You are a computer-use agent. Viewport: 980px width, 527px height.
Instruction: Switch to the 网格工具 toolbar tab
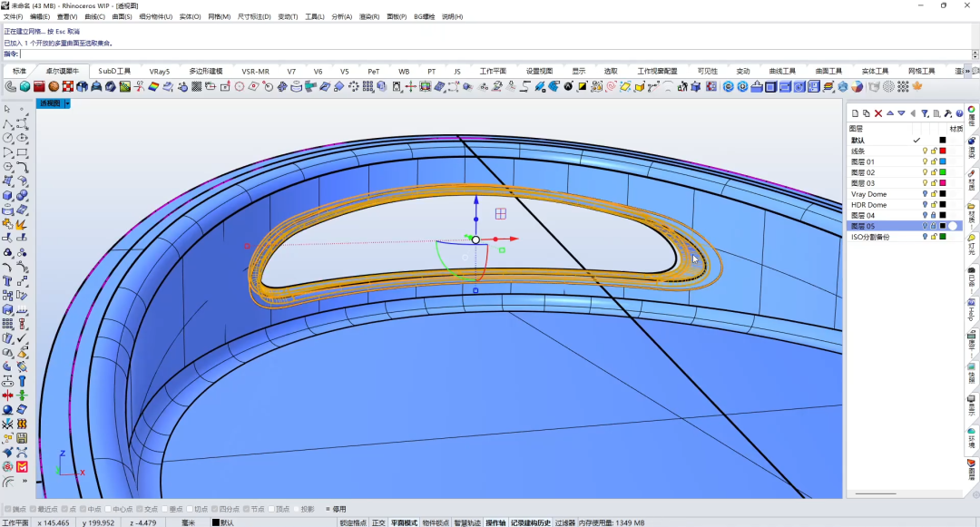click(921, 71)
